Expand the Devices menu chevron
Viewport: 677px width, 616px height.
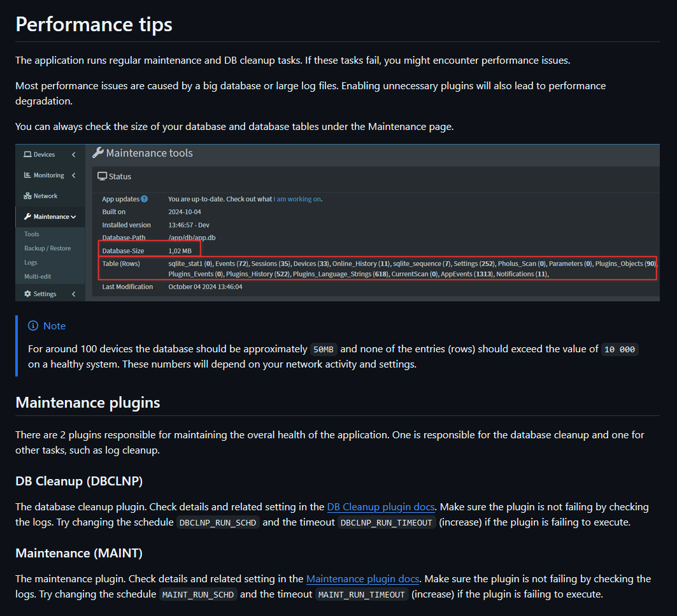pyautogui.click(x=74, y=155)
